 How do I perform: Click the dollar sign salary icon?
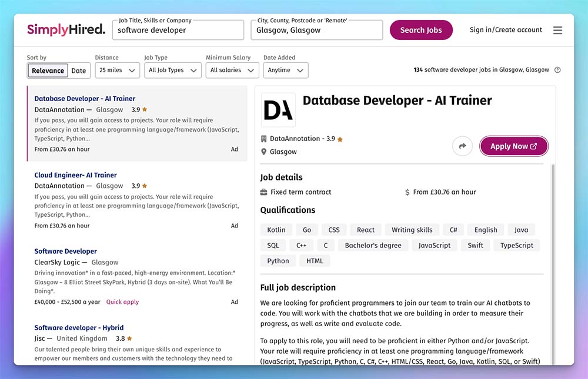407,192
